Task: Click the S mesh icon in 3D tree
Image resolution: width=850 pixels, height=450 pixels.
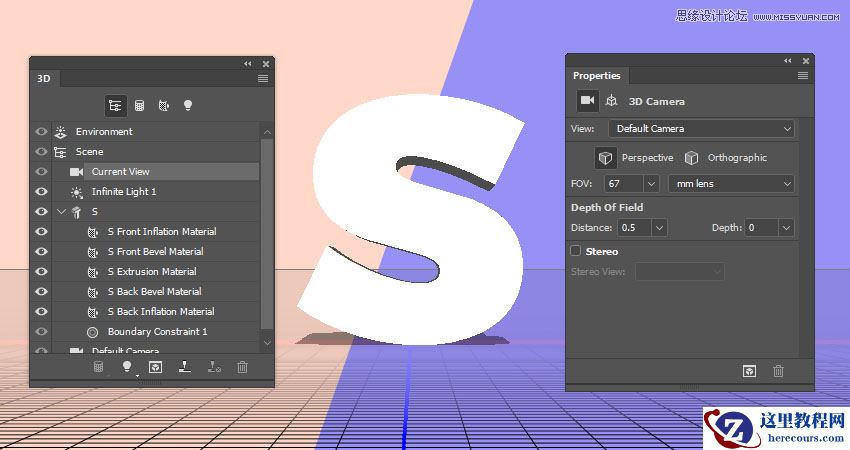Action: 76,212
